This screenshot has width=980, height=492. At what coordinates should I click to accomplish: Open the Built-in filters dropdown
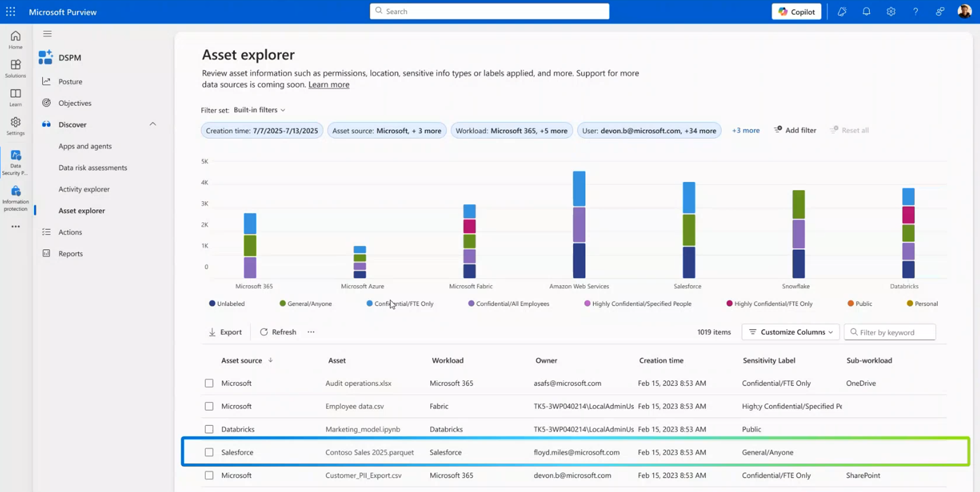tap(259, 110)
